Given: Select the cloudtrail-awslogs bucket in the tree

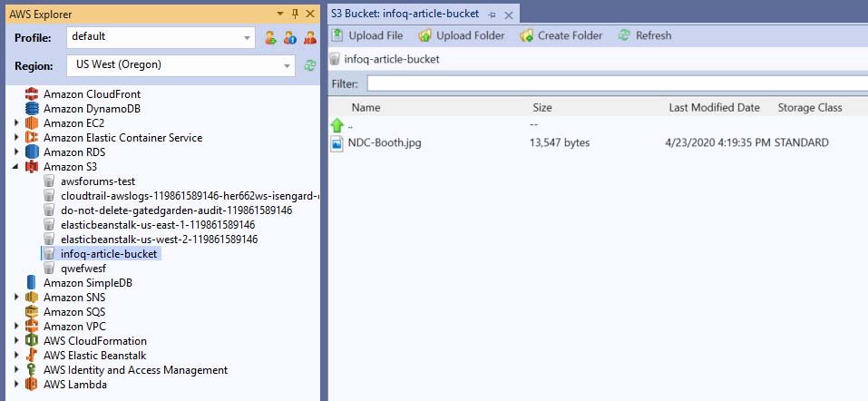Looking at the screenshot, I should tap(190, 196).
